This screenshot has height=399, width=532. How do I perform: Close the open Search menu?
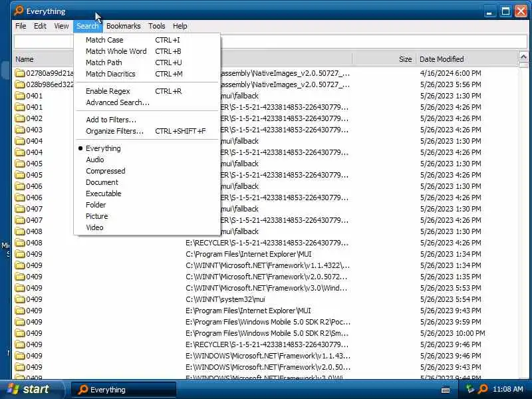click(x=88, y=26)
